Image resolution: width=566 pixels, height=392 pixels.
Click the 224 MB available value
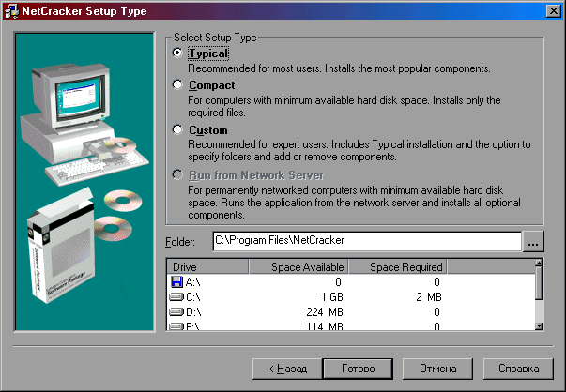click(325, 311)
